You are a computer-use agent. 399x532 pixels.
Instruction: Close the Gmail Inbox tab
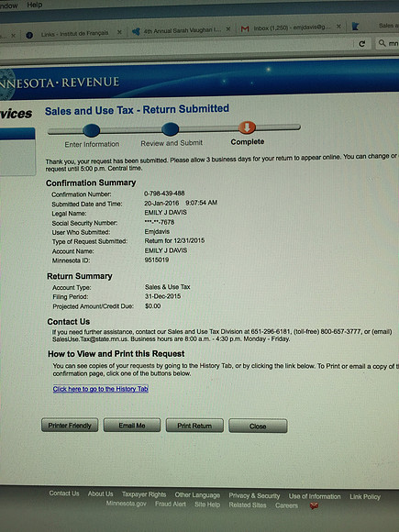pos(338,27)
